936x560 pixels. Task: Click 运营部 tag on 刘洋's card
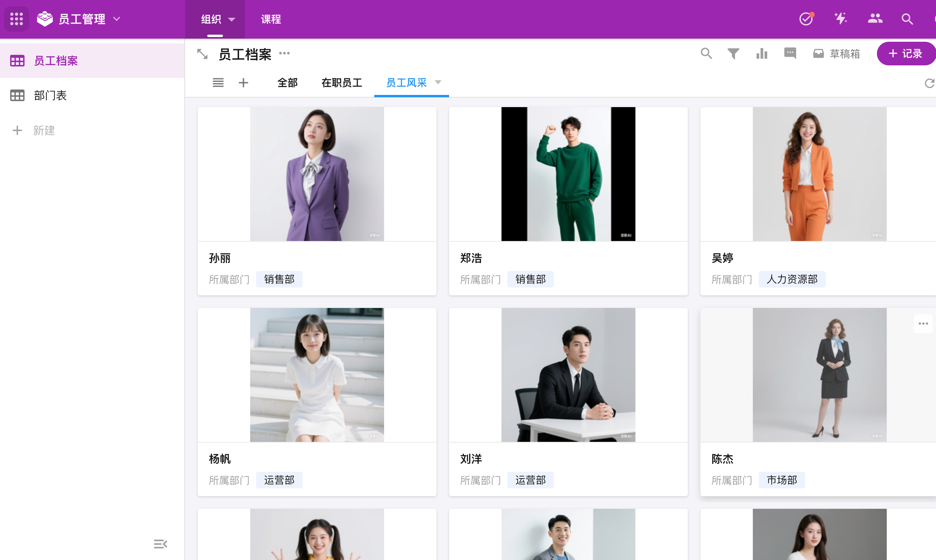(531, 480)
